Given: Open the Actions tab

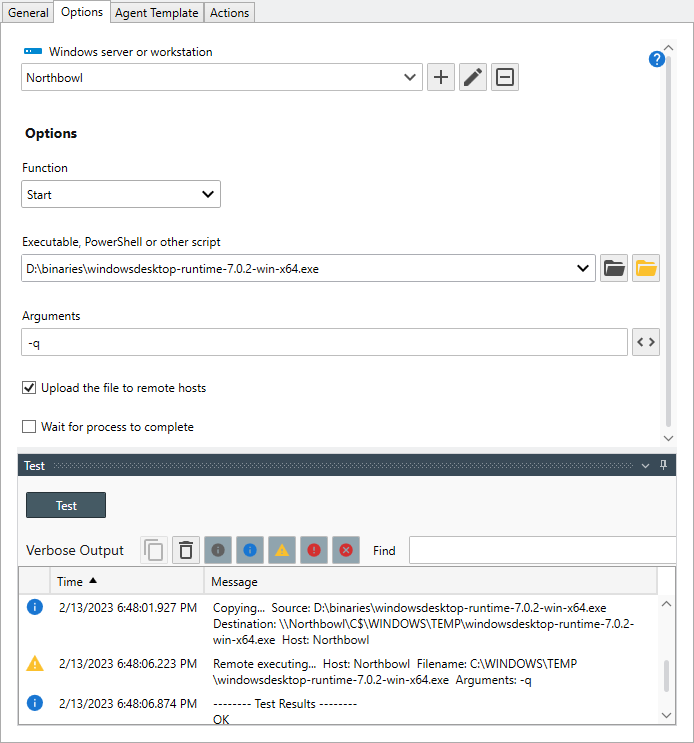Looking at the screenshot, I should pyautogui.click(x=229, y=12).
